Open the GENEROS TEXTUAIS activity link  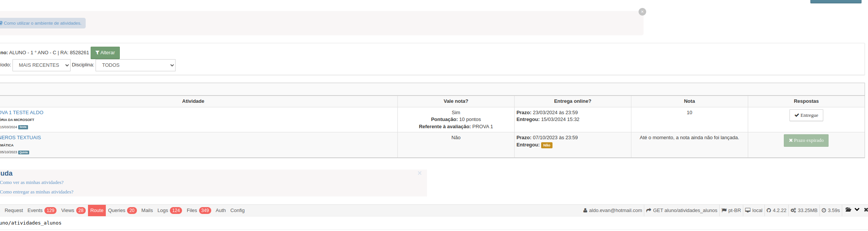[20, 138]
